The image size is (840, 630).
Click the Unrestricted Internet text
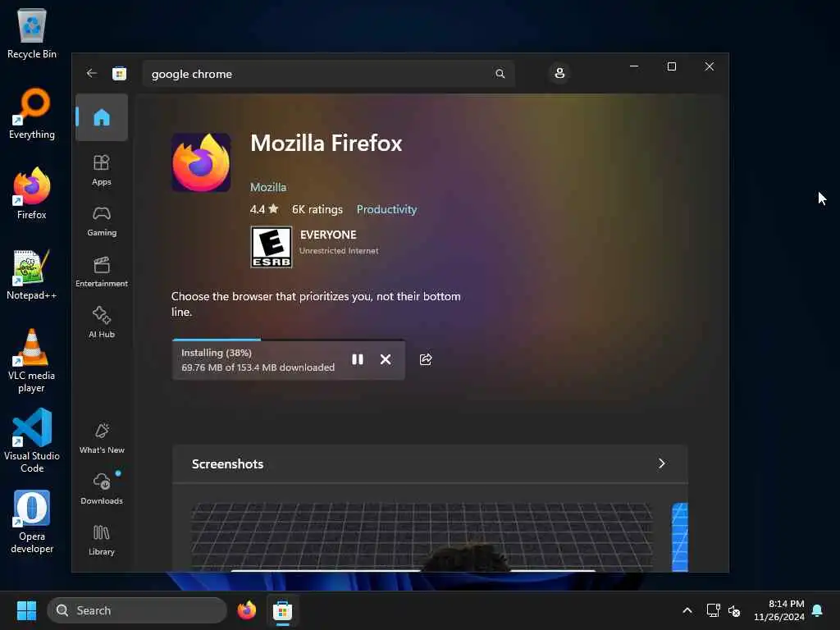tap(339, 251)
